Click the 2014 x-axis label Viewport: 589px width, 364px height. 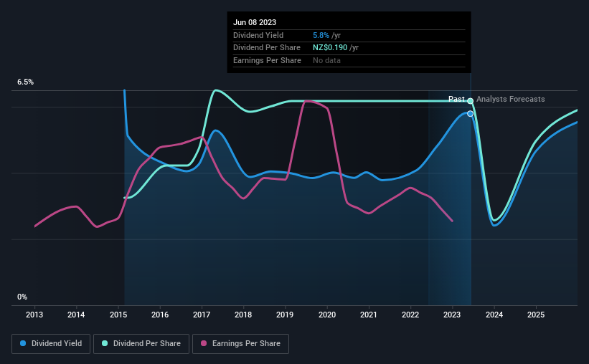(x=76, y=315)
